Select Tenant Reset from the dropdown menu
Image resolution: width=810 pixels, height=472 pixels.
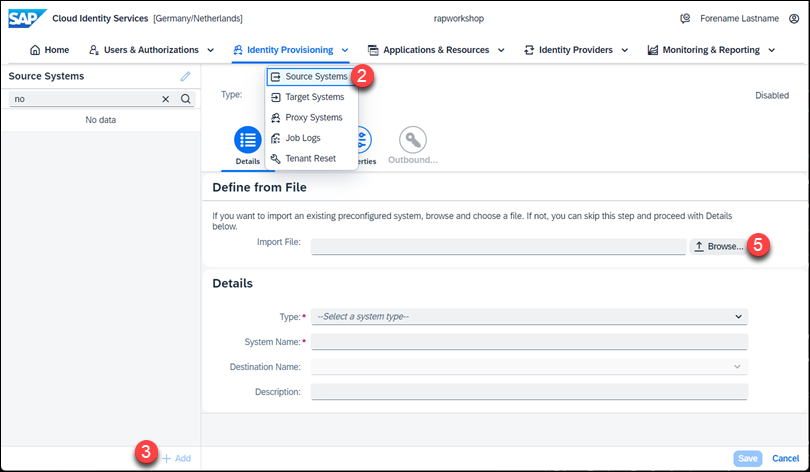pos(311,159)
